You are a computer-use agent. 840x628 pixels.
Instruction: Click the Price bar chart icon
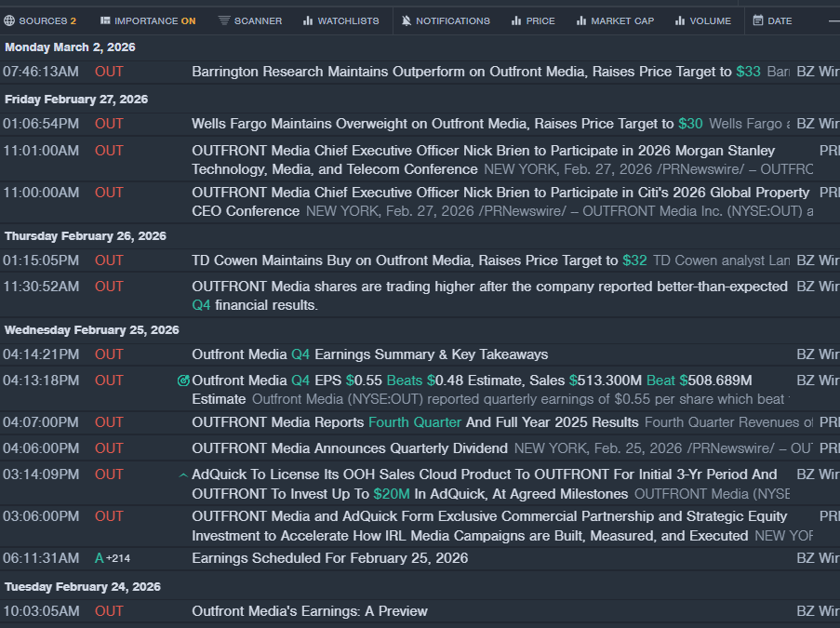516,20
